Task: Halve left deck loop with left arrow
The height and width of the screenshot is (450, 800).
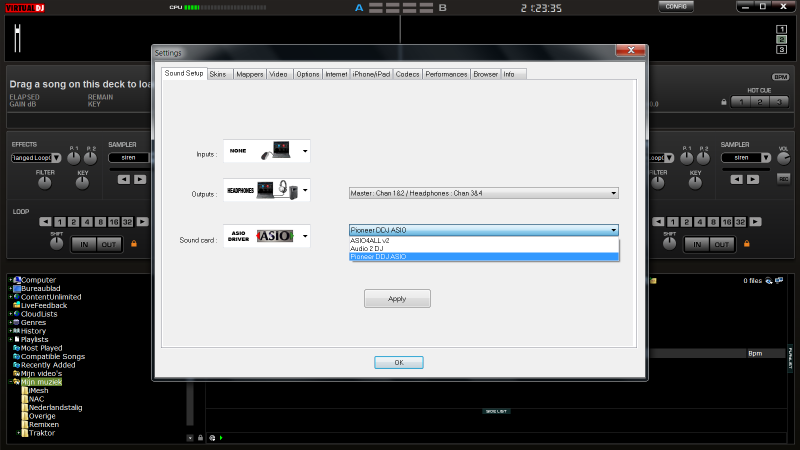Action: pyautogui.click(x=45, y=222)
